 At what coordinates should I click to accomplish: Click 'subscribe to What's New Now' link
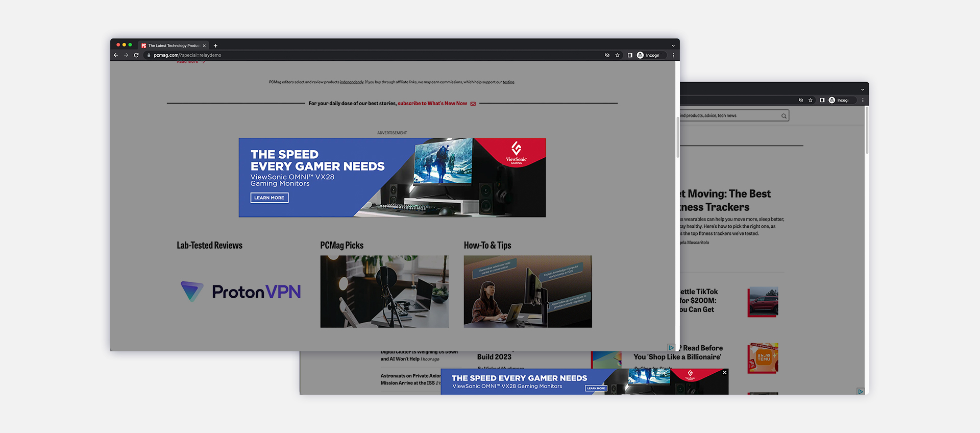click(x=432, y=103)
